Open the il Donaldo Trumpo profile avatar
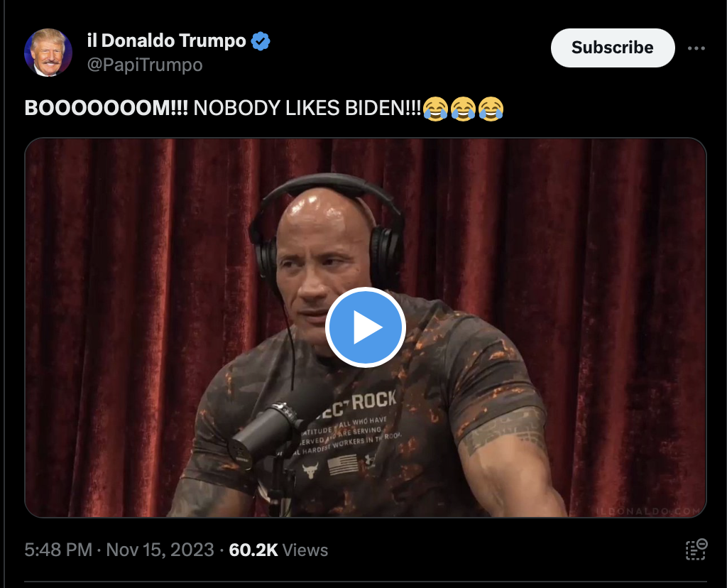Viewport: 727px width, 588px height. pos(48,53)
